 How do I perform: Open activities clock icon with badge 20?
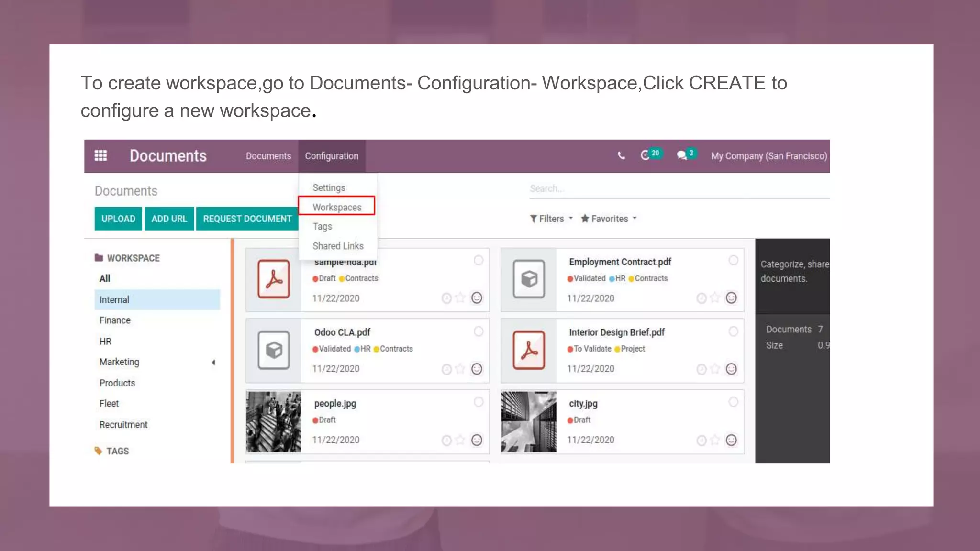(x=645, y=155)
